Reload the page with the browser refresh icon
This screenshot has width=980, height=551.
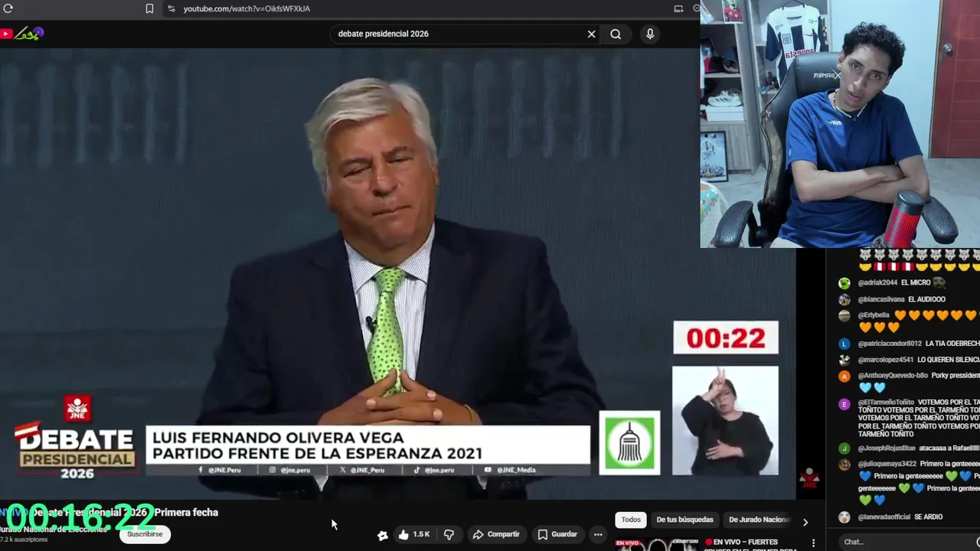8,8
